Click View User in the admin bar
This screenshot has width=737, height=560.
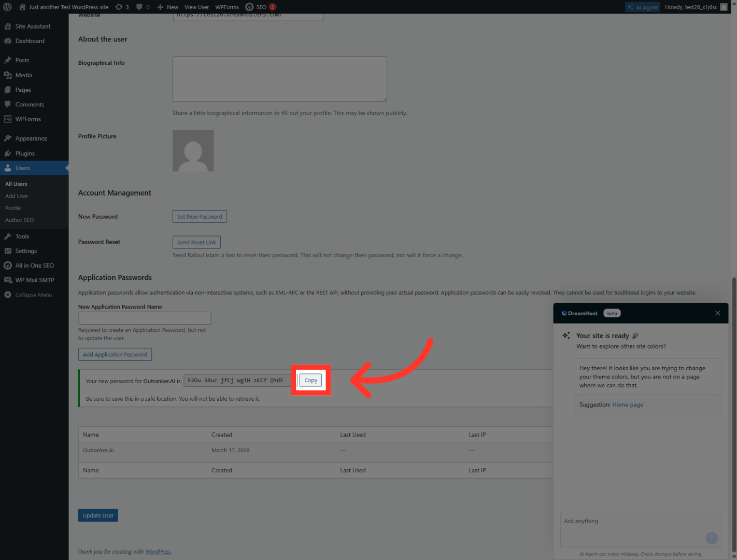(196, 7)
